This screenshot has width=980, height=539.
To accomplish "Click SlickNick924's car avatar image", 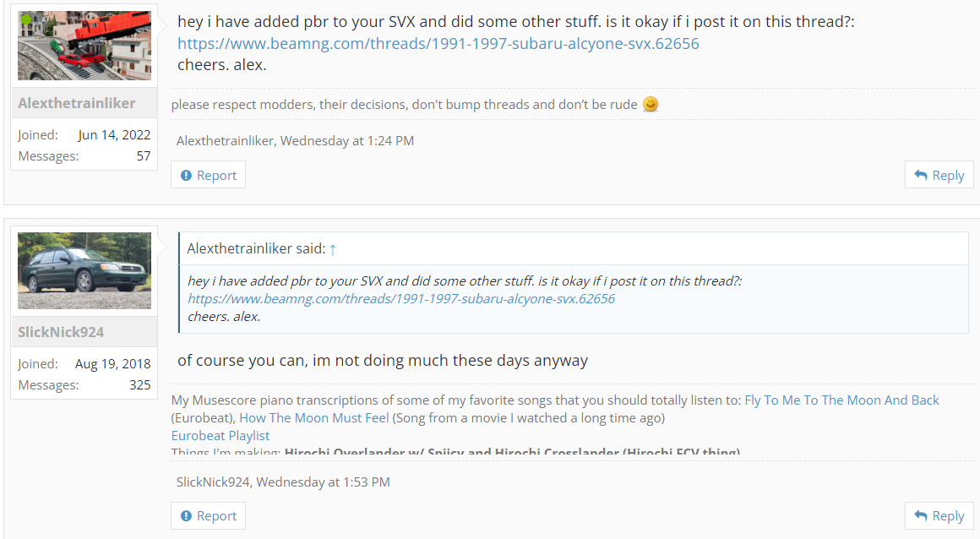I will pos(84,270).
